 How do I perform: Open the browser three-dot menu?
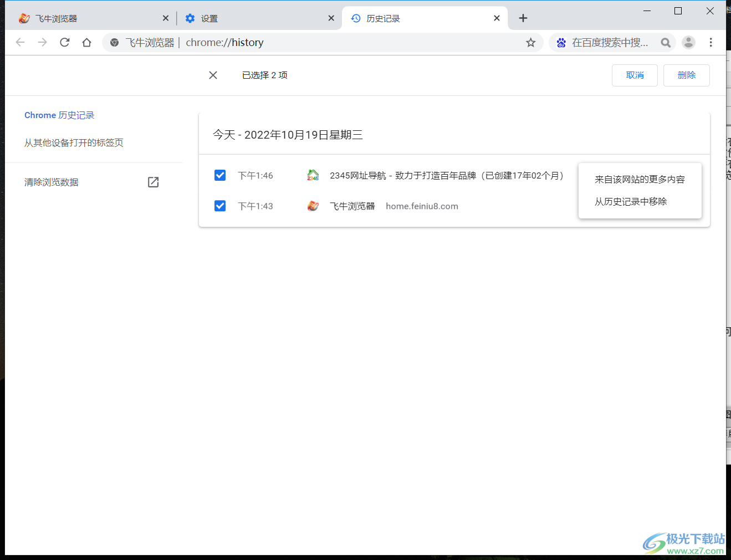click(710, 42)
